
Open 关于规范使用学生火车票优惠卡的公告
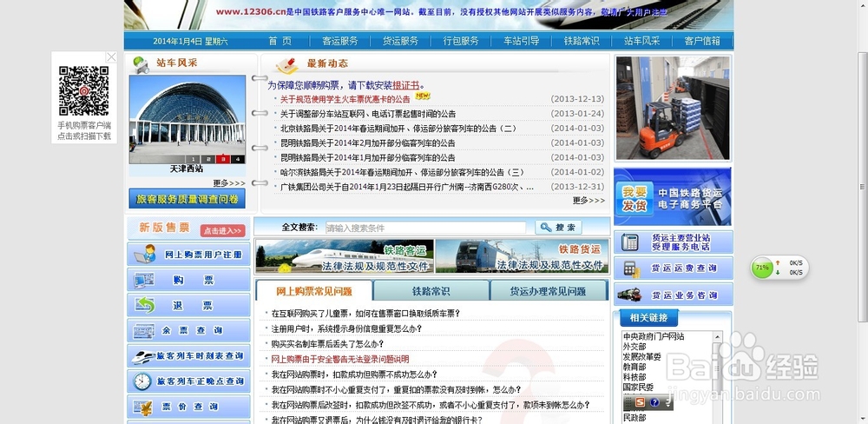345,99
